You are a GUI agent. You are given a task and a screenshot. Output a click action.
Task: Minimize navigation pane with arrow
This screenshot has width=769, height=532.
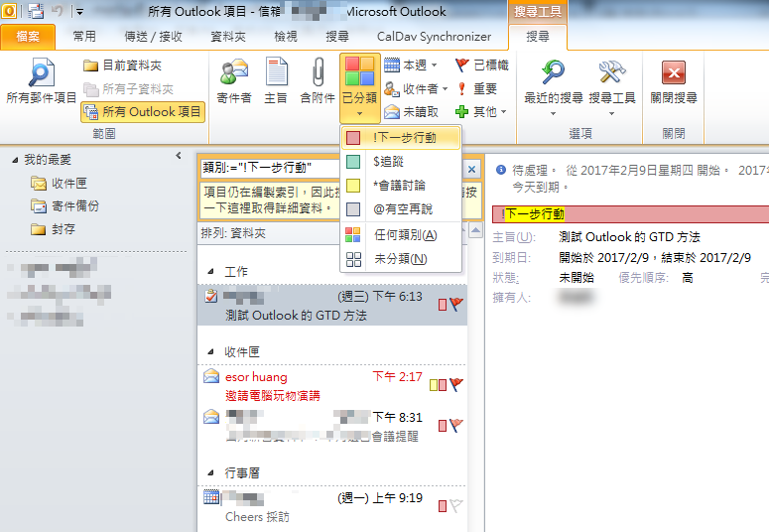[179, 156]
